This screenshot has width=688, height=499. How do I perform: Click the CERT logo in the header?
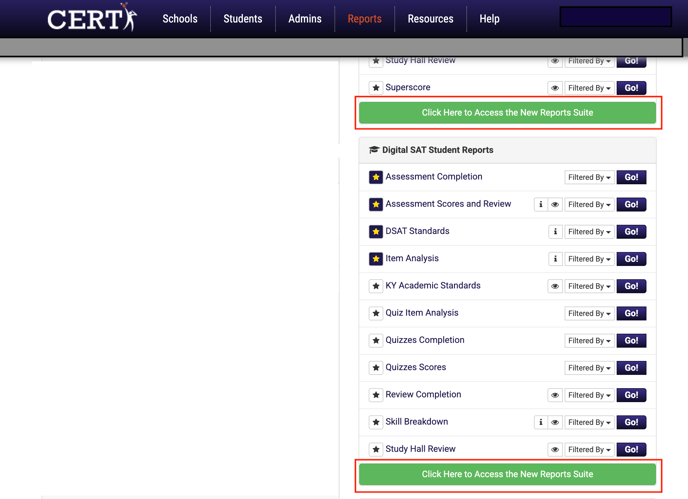pyautogui.click(x=92, y=19)
